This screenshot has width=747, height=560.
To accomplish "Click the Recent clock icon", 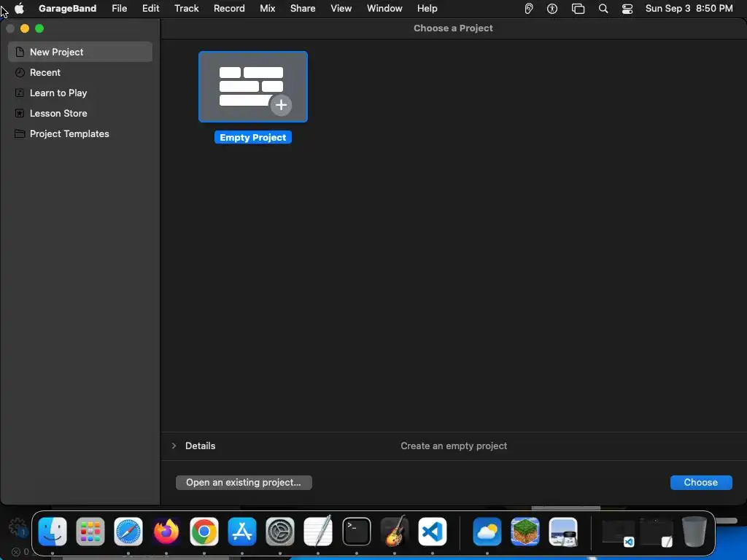I will pos(20,72).
